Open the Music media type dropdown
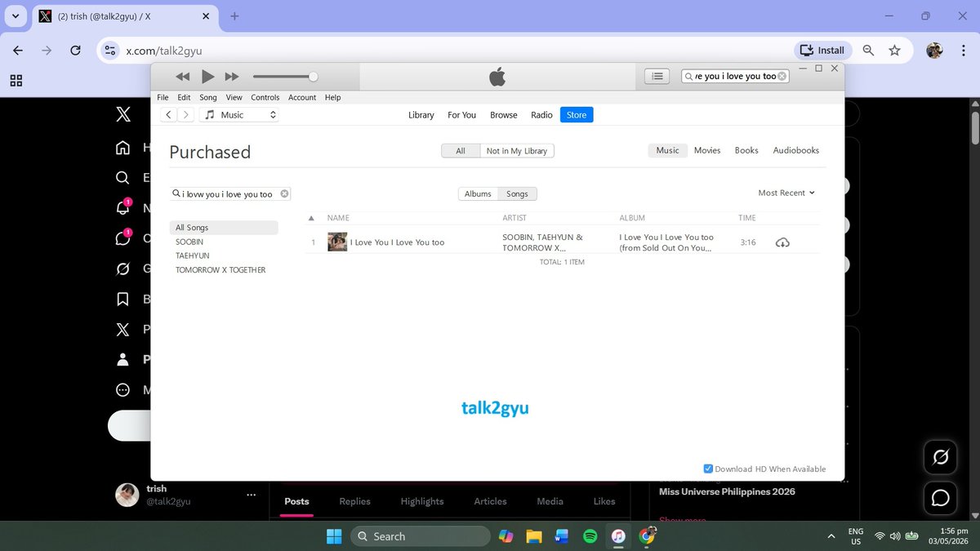This screenshot has height=551, width=980. [x=239, y=115]
